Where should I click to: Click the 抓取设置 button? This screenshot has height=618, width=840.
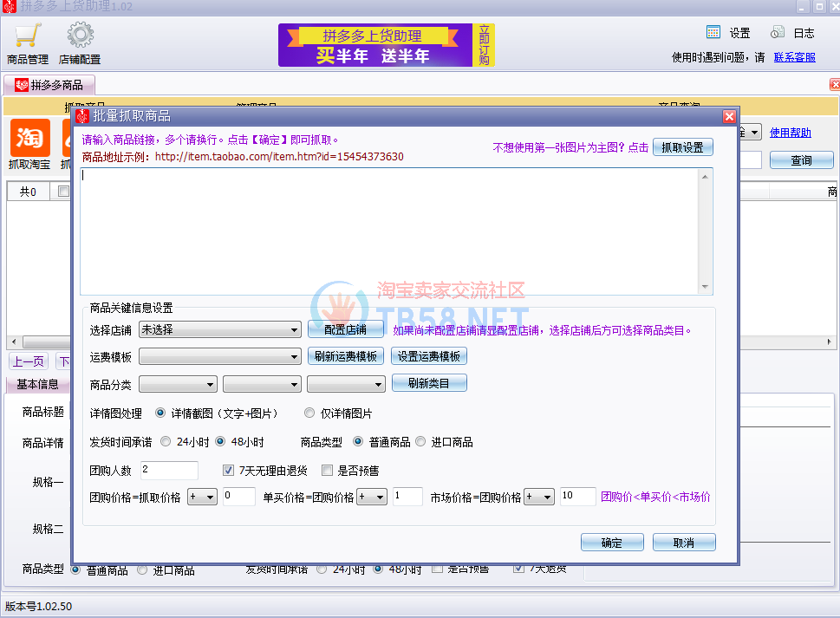(x=682, y=147)
